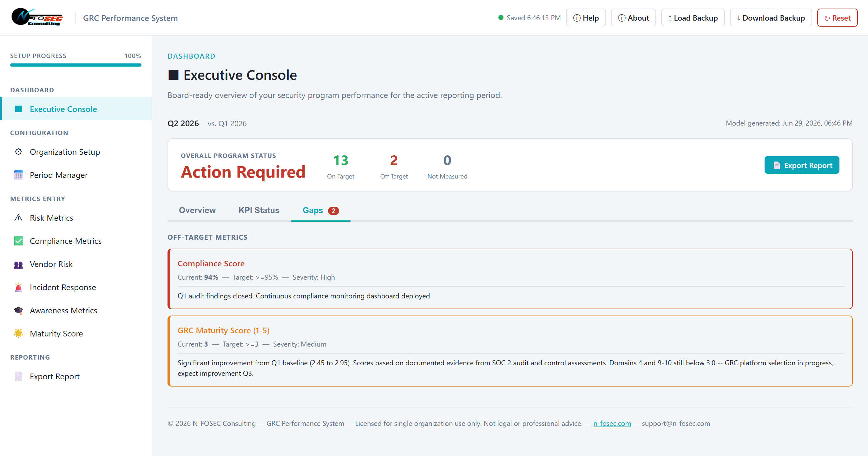Click the green saved status dot
This screenshot has height=456, width=868.
pos(501,17)
